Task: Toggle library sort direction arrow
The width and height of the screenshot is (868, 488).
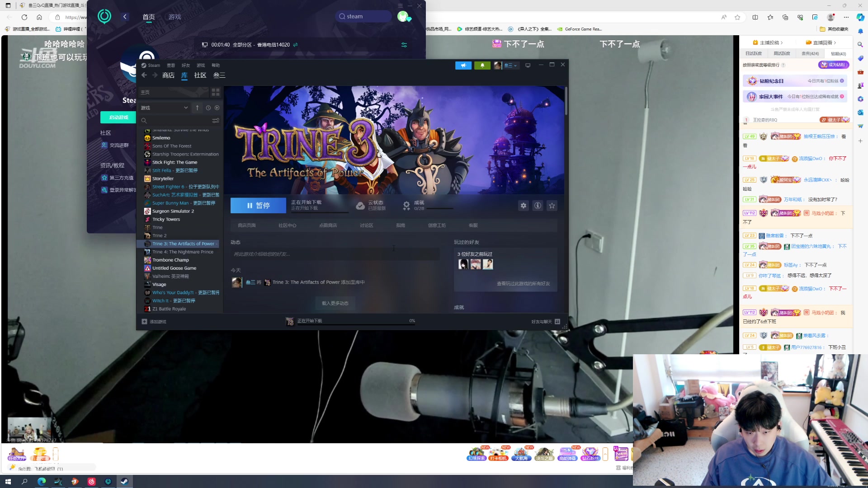Action: 197,108
